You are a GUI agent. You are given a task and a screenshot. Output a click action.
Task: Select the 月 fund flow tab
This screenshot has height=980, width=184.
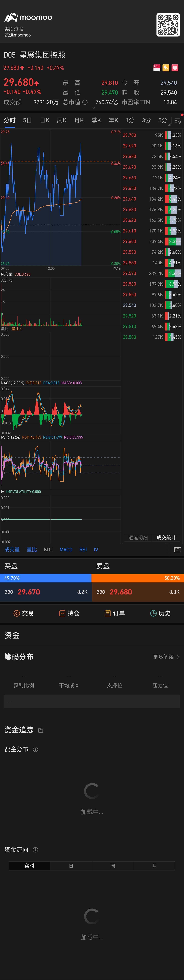[154, 866]
